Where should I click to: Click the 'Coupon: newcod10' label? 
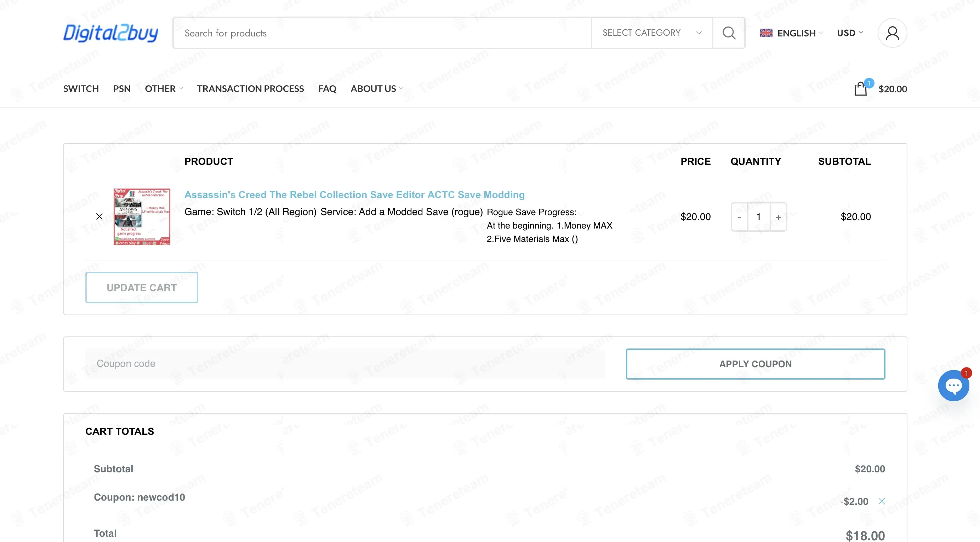click(139, 497)
